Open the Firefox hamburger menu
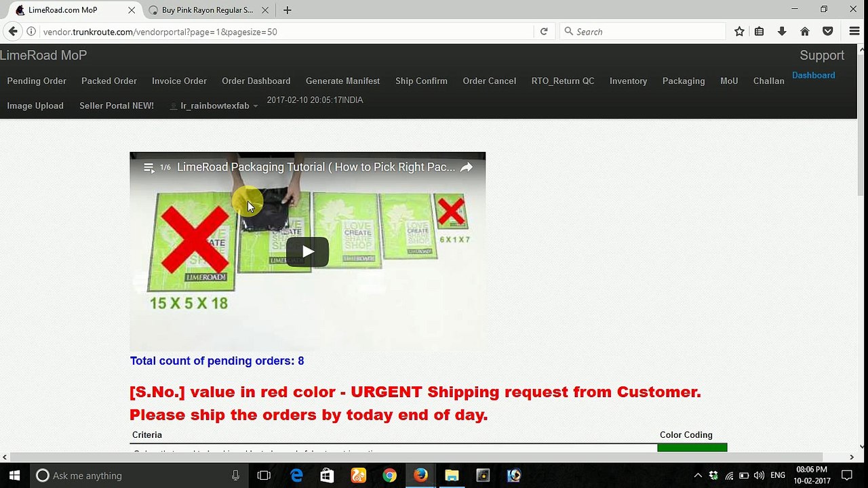This screenshot has width=868, height=488. 854,31
